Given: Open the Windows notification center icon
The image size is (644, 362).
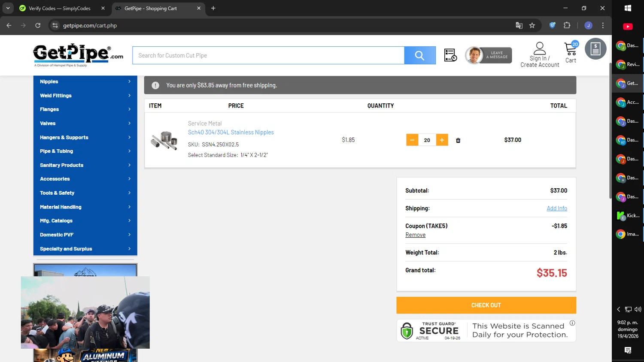Looking at the screenshot, I should click(628, 350).
